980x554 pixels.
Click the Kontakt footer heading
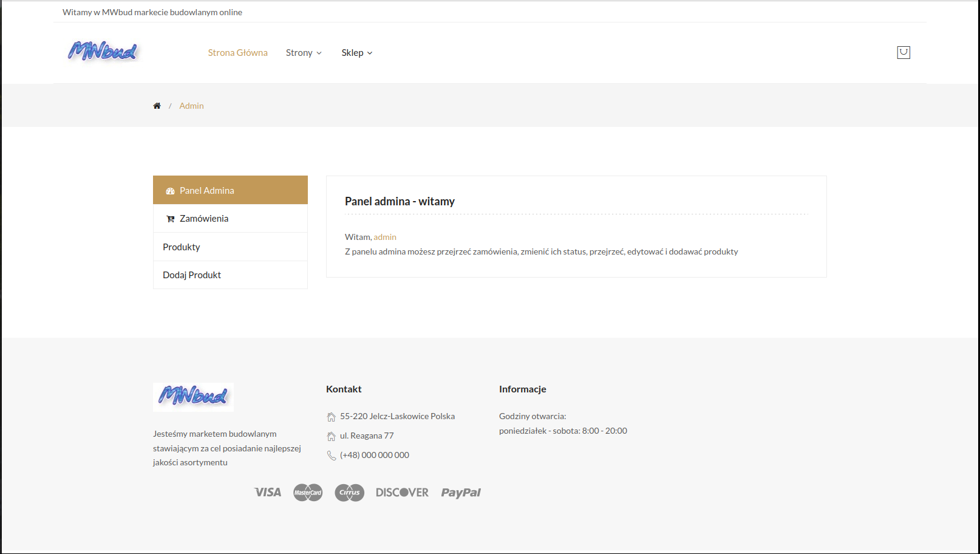(x=344, y=389)
